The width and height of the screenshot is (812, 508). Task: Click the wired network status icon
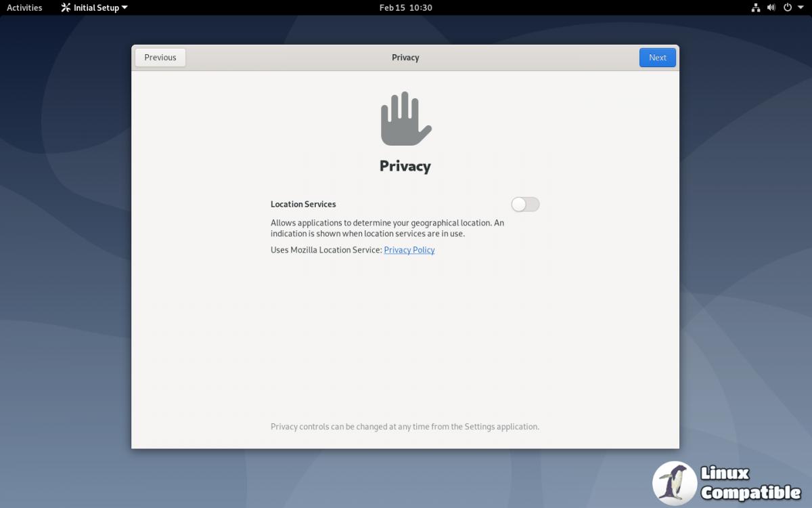point(756,7)
